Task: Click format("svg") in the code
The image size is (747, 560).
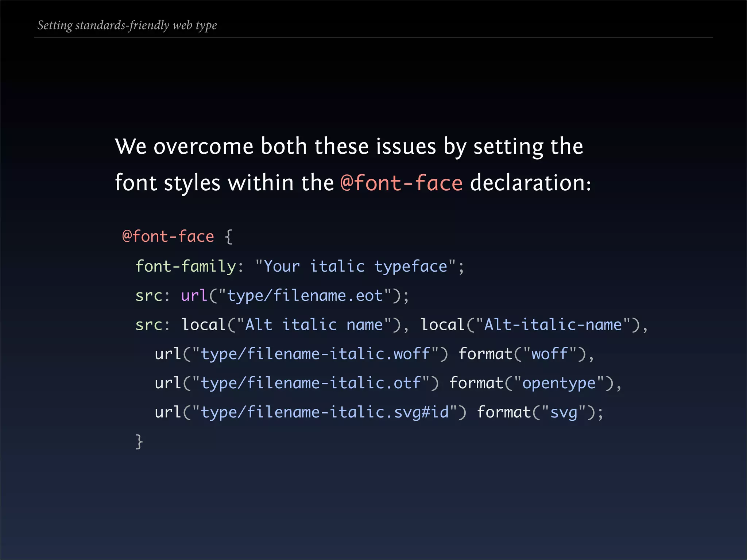Action: (536, 412)
